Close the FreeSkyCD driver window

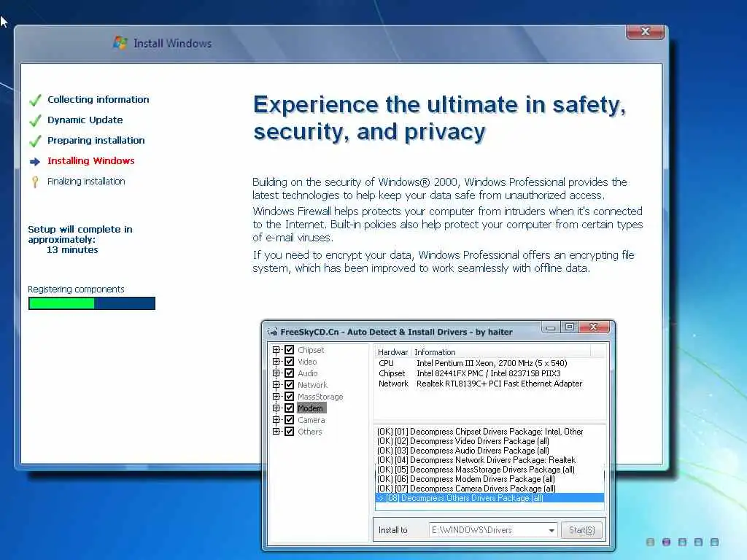[x=594, y=327]
